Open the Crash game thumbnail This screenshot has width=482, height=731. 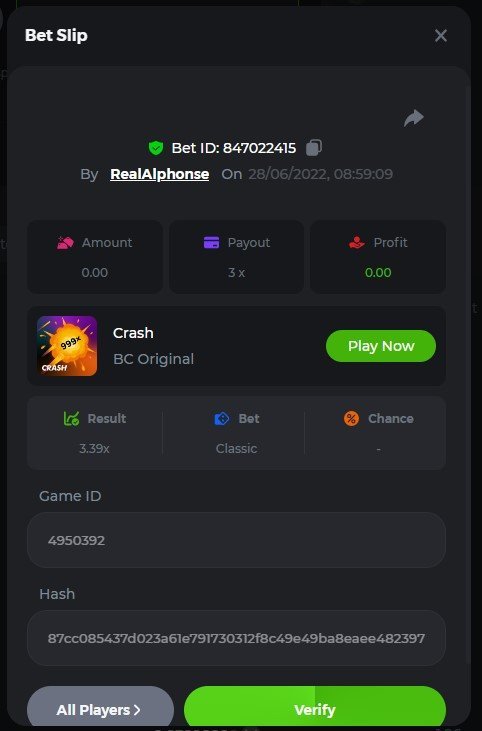pyautogui.click(x=67, y=346)
